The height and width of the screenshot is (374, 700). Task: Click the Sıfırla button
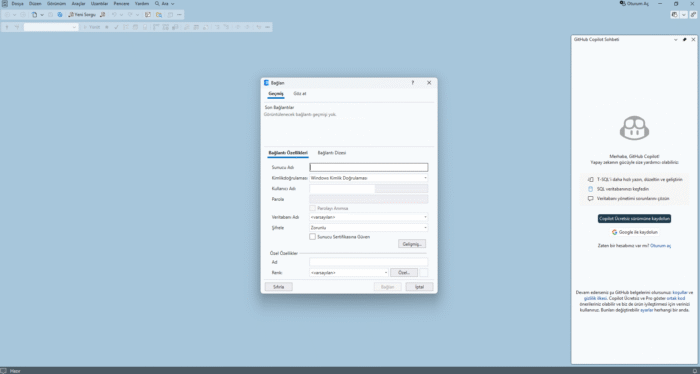[x=279, y=287]
